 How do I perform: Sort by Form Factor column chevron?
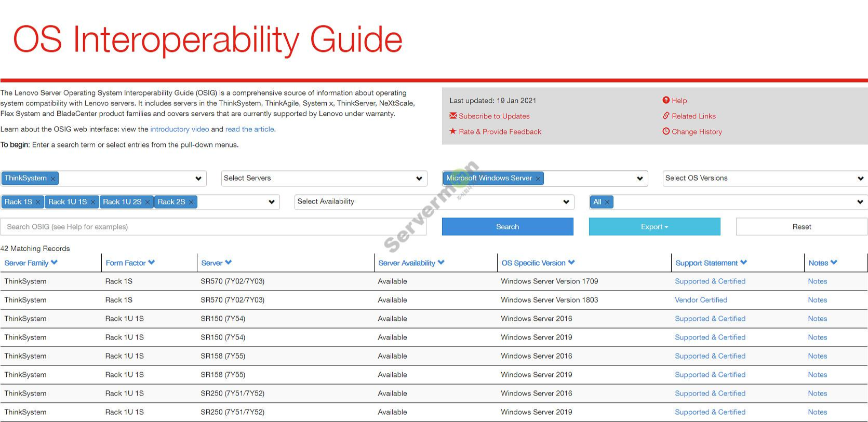coord(152,263)
